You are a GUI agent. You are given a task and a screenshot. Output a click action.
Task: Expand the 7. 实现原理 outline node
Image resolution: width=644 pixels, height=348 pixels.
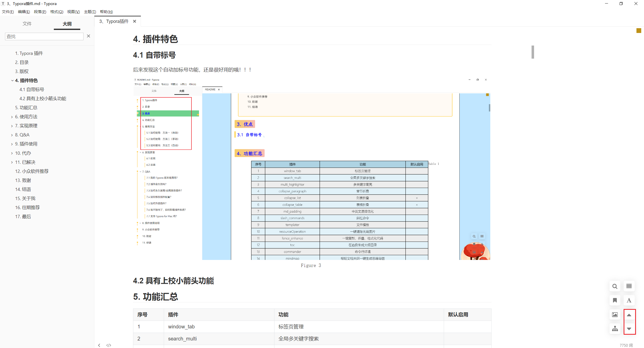coord(12,126)
